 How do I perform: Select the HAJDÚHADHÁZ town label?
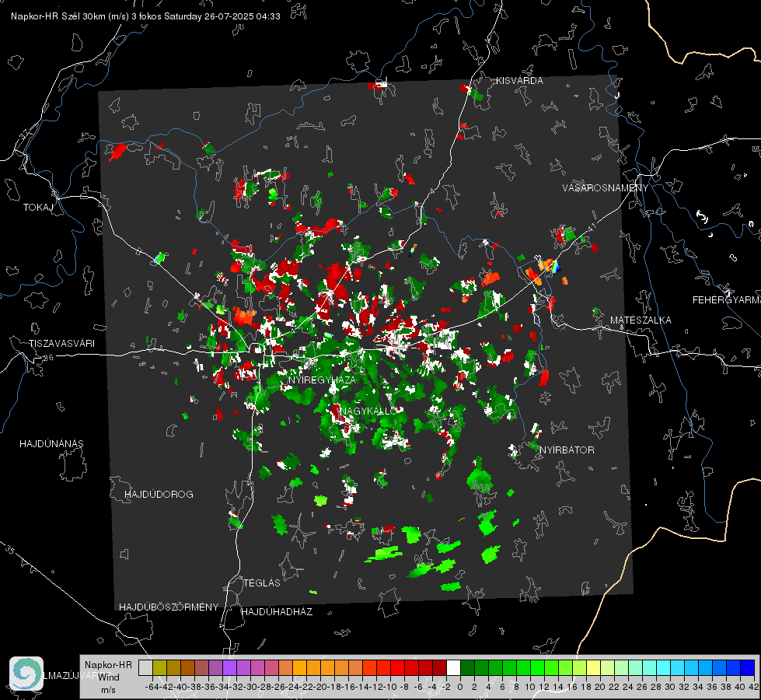tap(277, 612)
